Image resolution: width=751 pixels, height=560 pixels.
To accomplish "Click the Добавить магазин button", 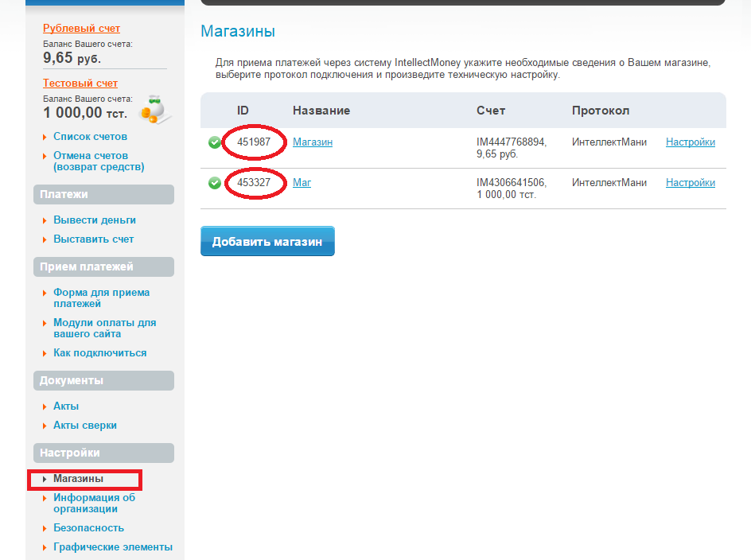I will click(267, 242).
